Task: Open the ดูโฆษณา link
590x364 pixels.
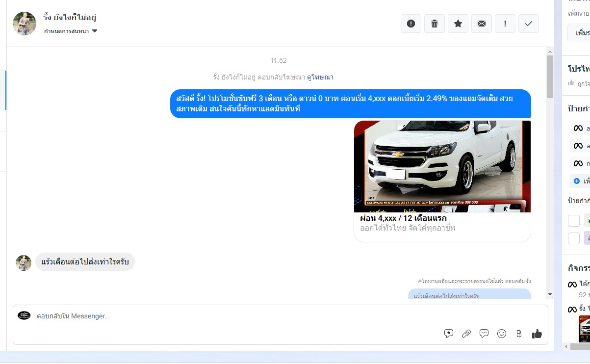Action: coord(320,77)
